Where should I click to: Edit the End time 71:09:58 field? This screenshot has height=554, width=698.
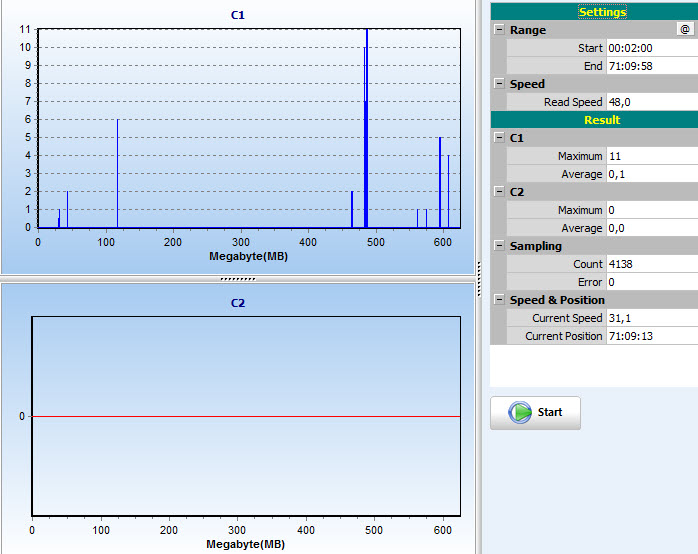(652, 66)
